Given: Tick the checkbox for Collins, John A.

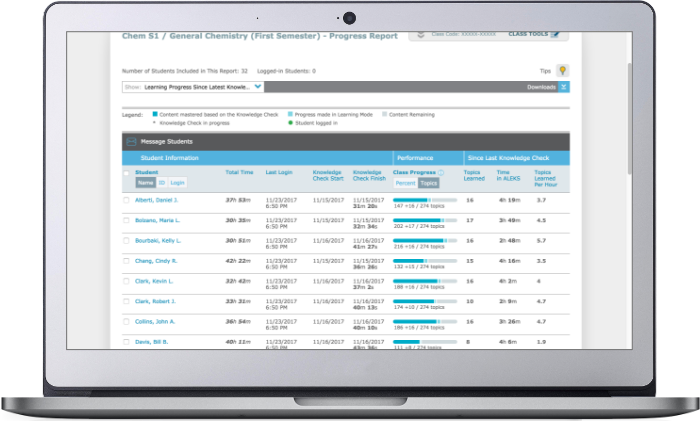Looking at the screenshot, I should [126, 322].
